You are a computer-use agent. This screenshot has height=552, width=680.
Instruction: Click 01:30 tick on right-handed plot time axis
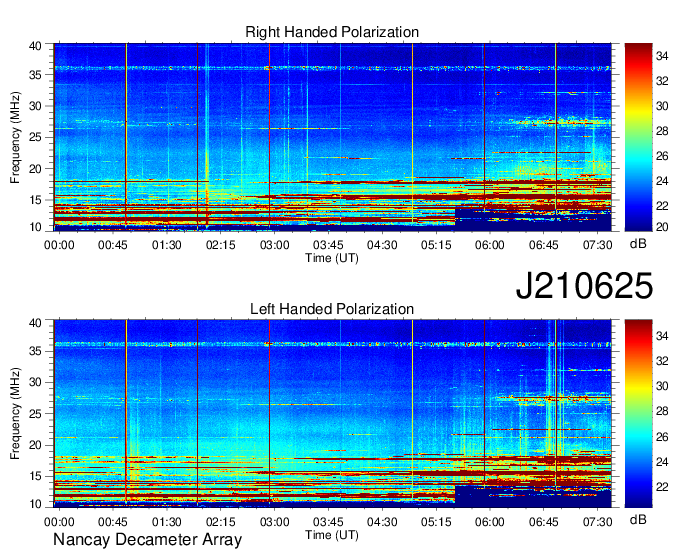(167, 245)
